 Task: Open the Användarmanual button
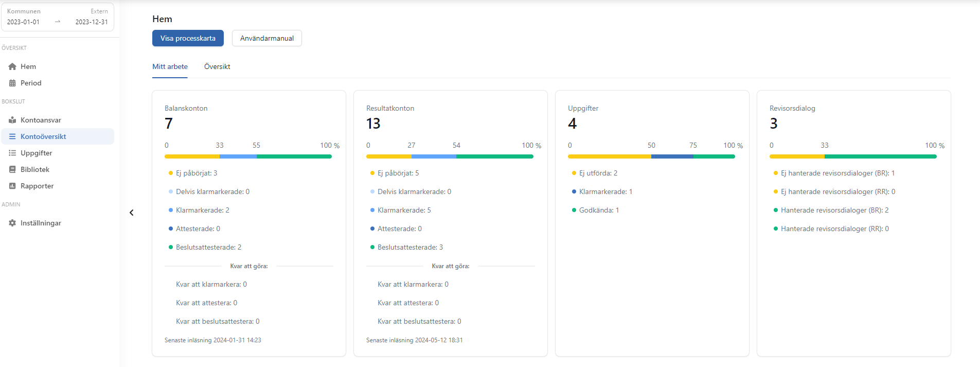pos(266,38)
